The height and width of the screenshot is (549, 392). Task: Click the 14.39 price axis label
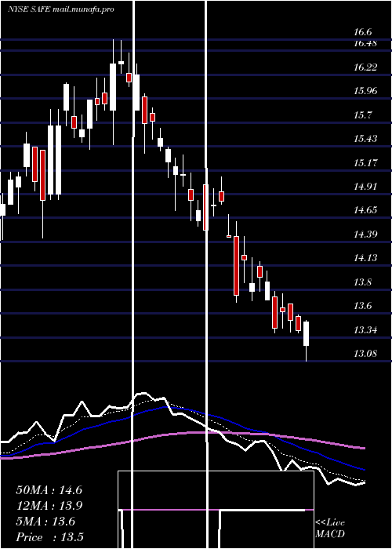pos(365,235)
